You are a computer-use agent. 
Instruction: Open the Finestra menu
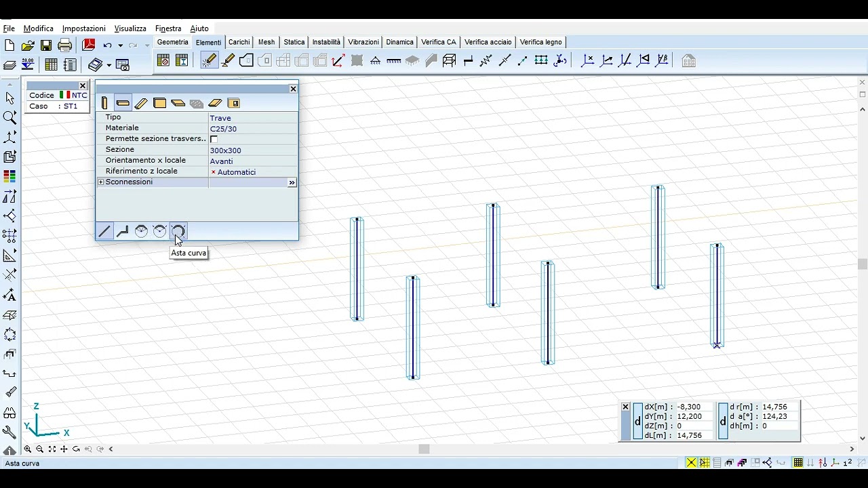168,28
